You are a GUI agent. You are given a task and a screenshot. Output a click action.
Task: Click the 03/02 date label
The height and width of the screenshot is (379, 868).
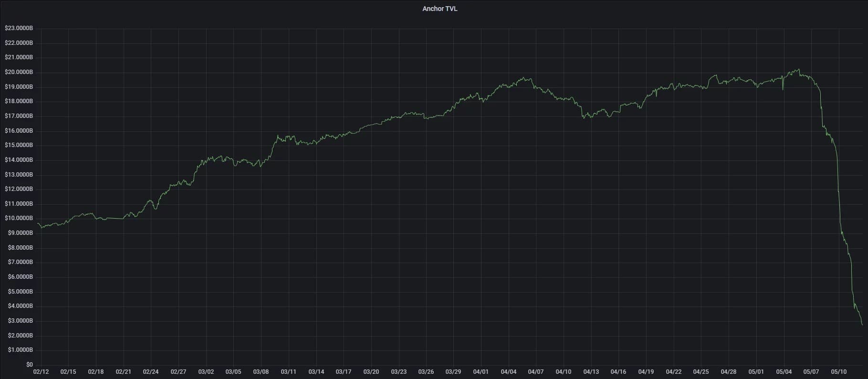(x=206, y=372)
